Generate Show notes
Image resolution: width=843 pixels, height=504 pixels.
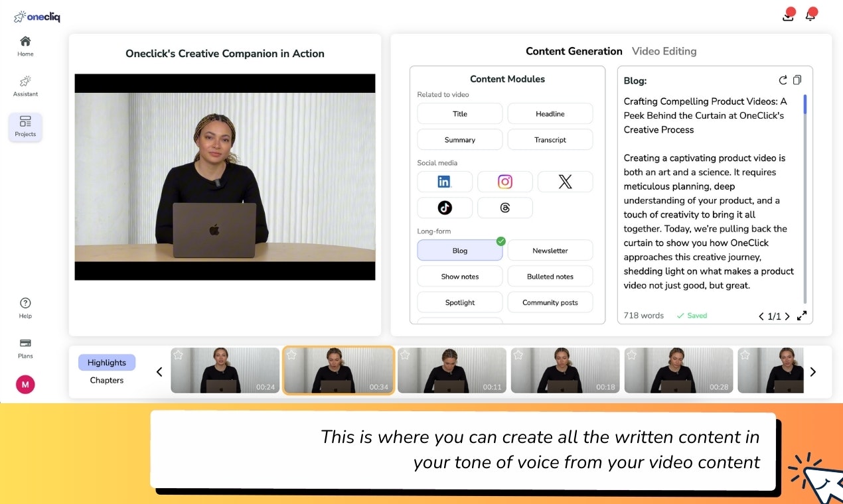460,277
